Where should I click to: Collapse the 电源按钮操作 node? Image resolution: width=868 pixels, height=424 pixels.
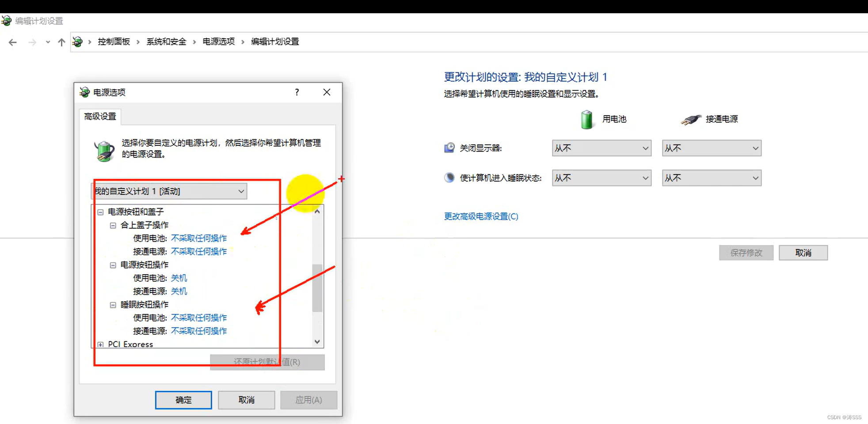pos(113,265)
